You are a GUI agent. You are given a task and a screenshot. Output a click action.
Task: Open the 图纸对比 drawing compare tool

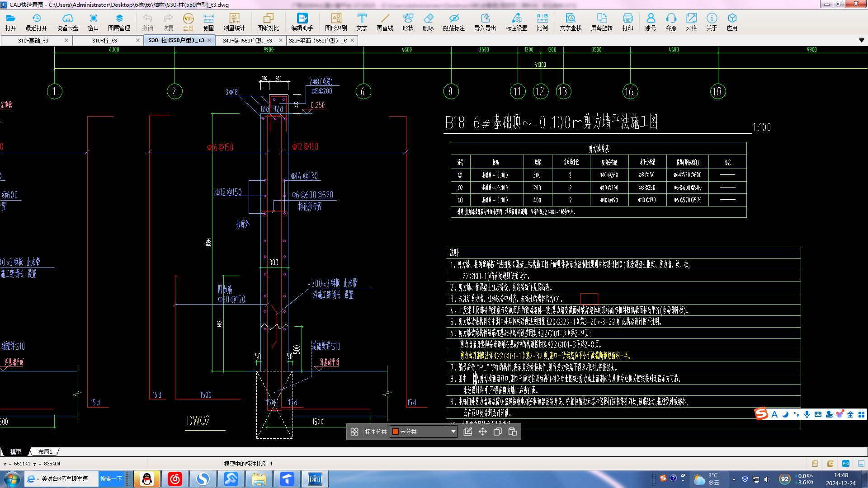(x=268, y=22)
